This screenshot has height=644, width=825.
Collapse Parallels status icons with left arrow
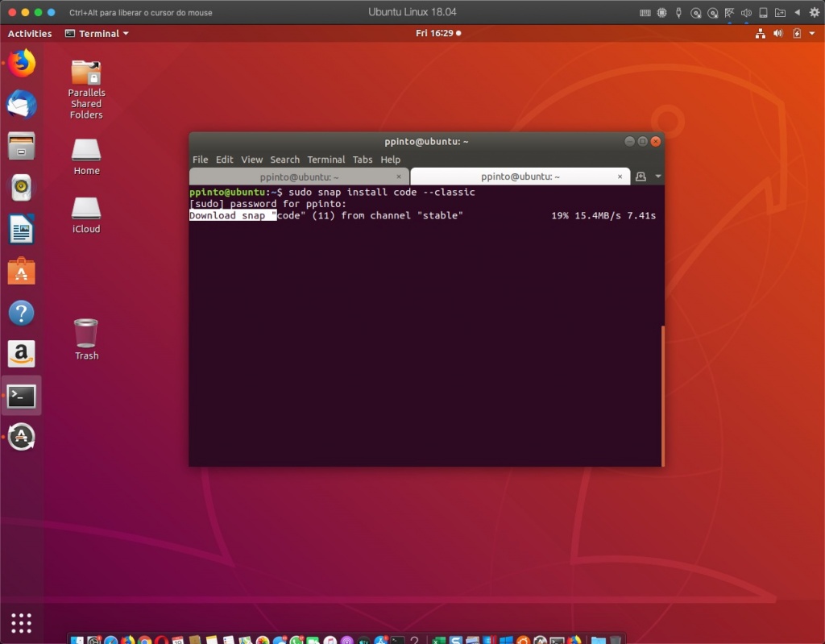797,13
